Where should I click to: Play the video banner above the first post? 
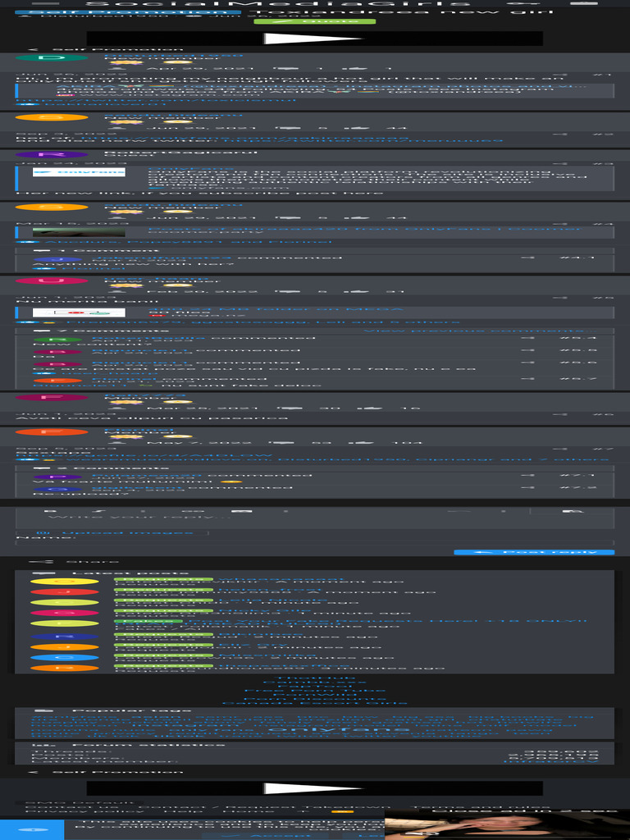(x=314, y=39)
